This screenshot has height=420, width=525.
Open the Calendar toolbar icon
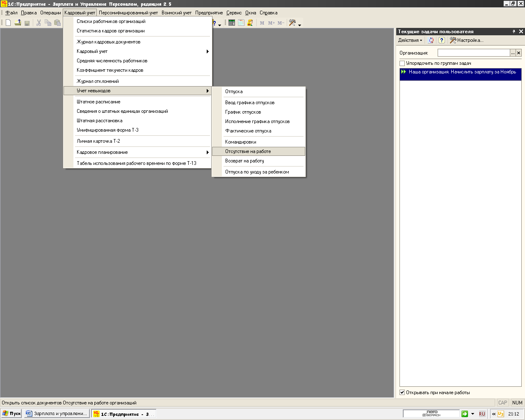click(x=241, y=23)
